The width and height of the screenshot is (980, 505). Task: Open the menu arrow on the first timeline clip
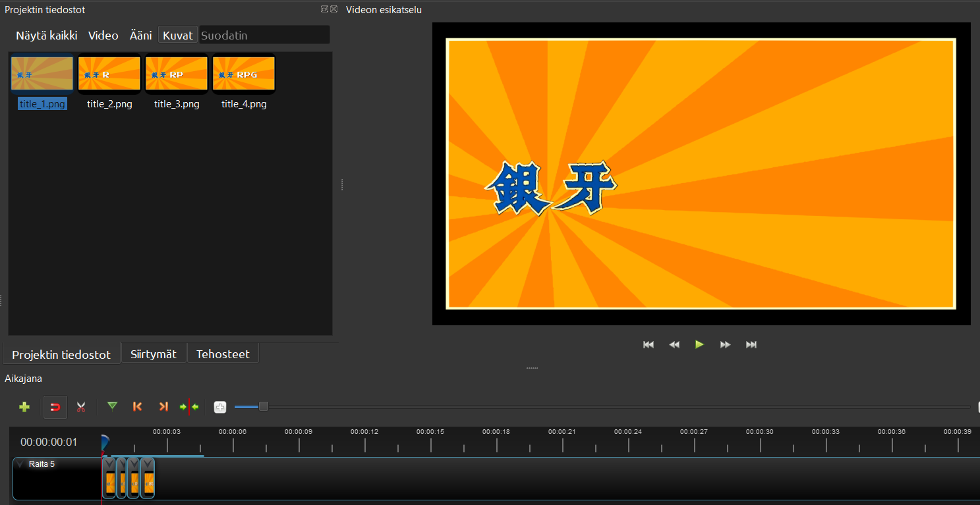109,464
